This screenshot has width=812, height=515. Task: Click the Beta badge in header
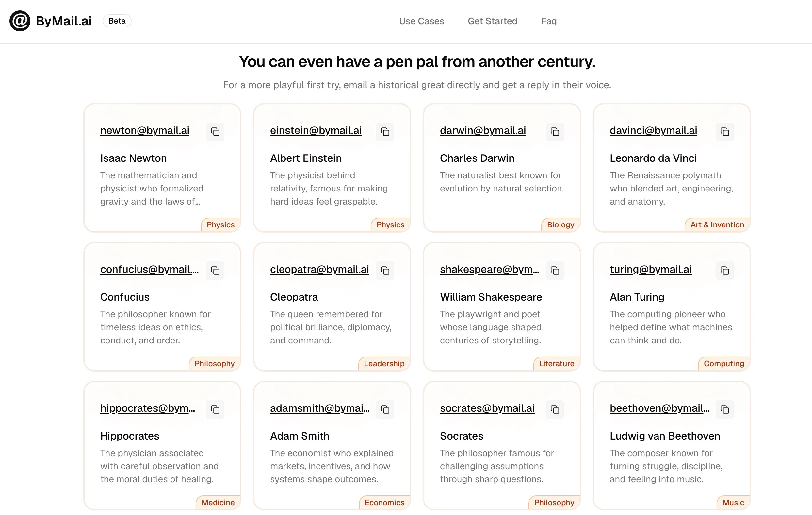[x=117, y=21]
